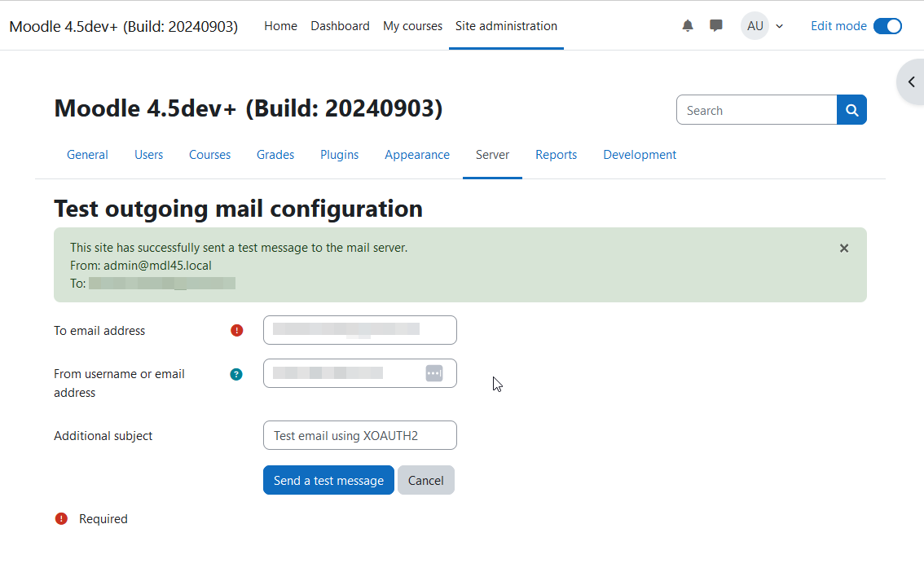Open My courses in top navigation

[x=412, y=26]
